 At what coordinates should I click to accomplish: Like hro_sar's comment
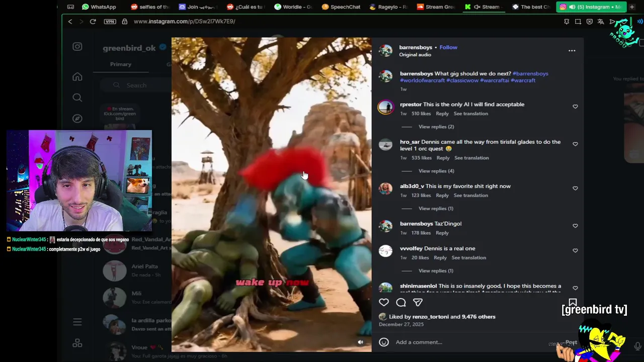(575, 144)
